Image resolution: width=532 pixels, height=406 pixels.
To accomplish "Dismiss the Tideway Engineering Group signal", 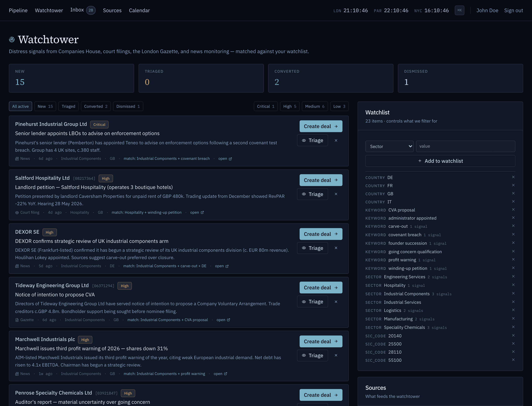I will [336, 302].
